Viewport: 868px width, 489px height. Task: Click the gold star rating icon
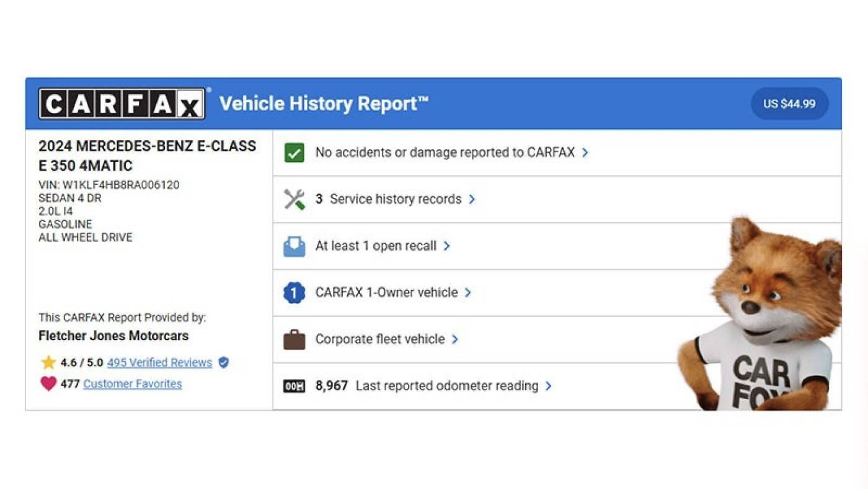click(x=48, y=362)
